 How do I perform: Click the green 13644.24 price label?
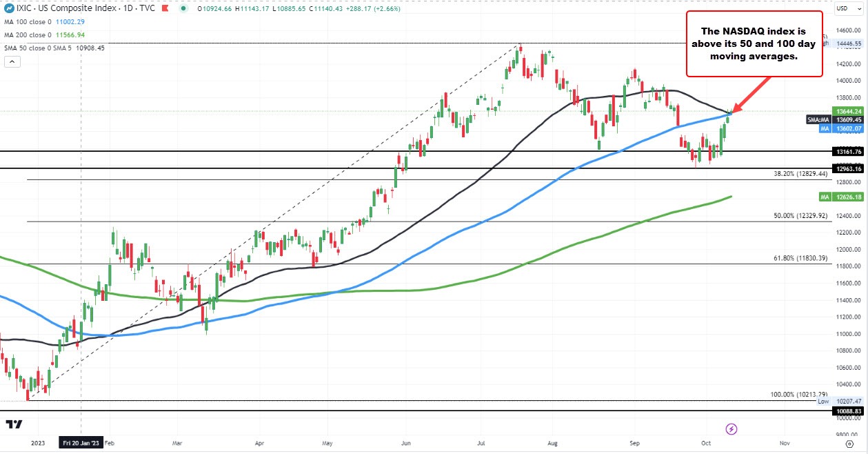pyautogui.click(x=847, y=111)
